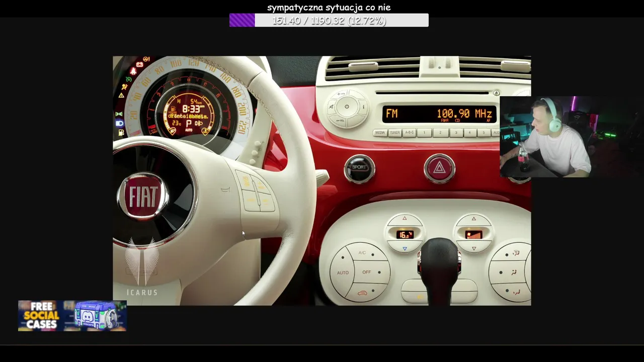Toggle the hazard warning triangle button
Image resolution: width=644 pixels, height=362 pixels.
(x=439, y=168)
